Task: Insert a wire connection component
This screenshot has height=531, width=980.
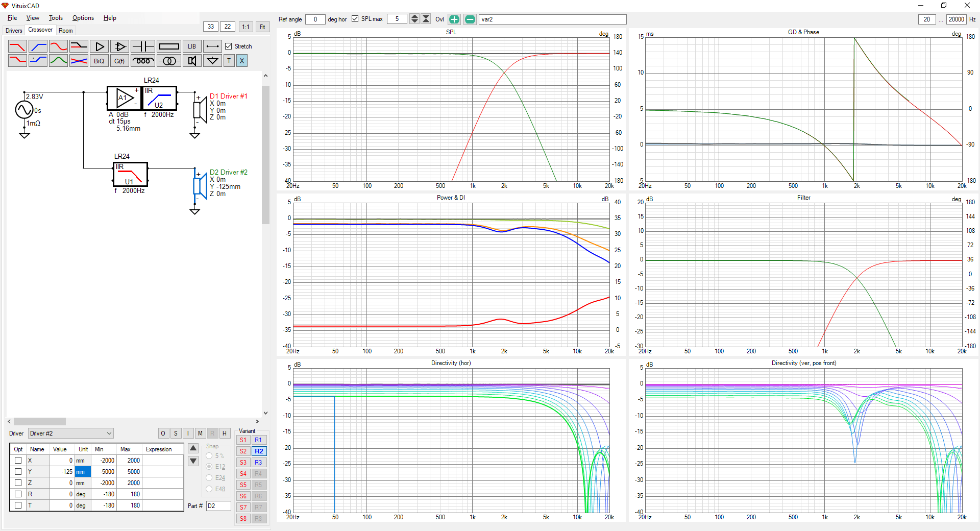Action: pyautogui.click(x=213, y=46)
